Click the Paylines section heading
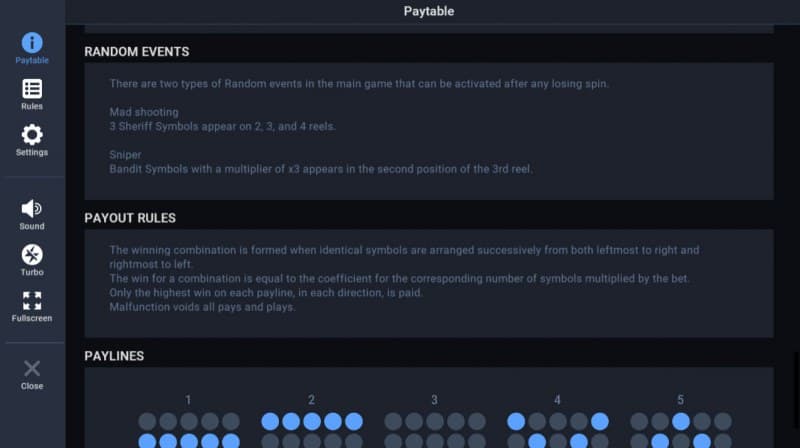 114,355
